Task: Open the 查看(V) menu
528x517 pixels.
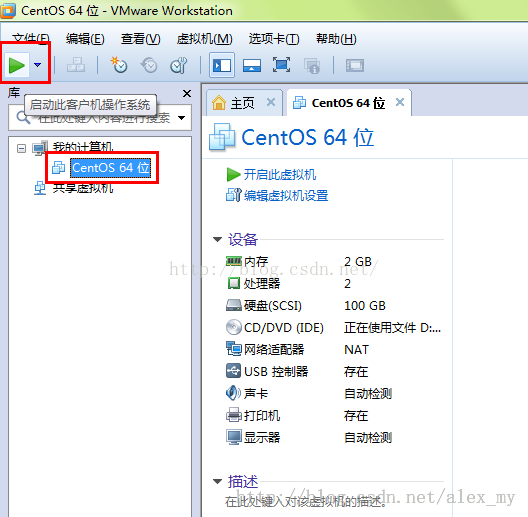Action: click(140, 39)
